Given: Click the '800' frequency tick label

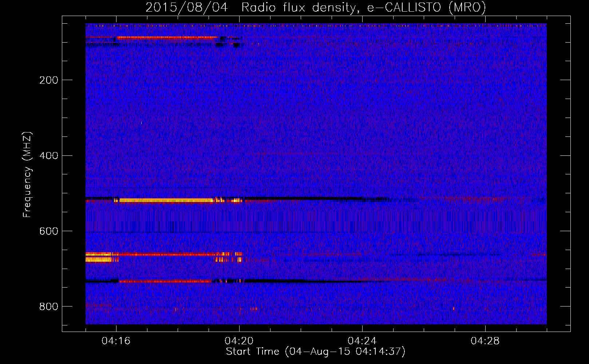Looking at the screenshot, I should click(49, 307).
